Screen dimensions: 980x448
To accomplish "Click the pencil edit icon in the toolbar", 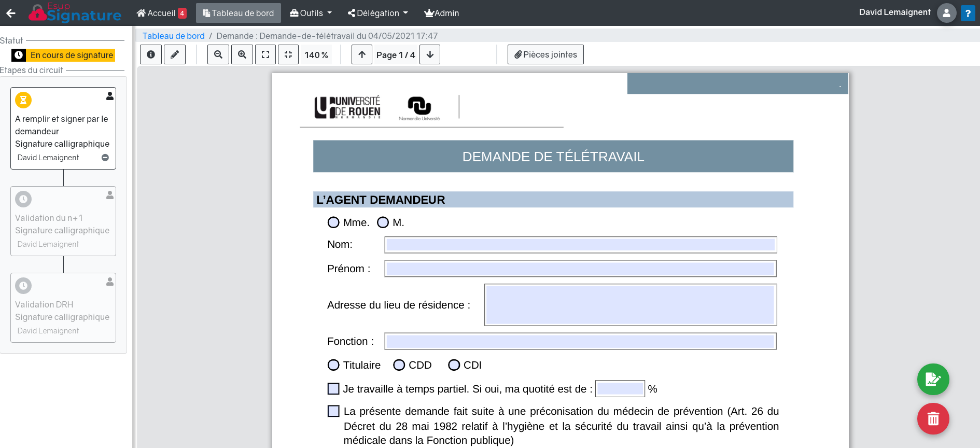I will point(175,54).
